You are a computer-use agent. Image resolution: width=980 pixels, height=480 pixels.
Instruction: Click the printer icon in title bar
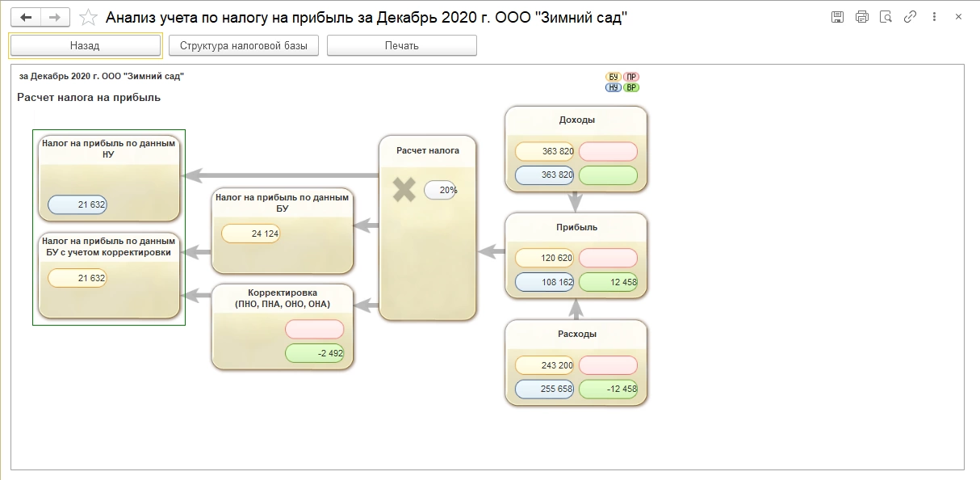point(861,17)
